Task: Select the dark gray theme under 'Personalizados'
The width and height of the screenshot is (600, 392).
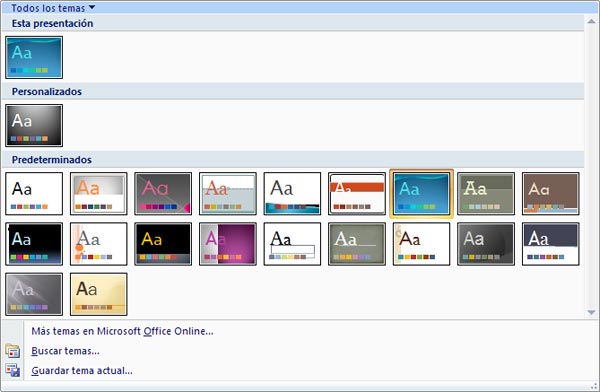Action: 34,126
